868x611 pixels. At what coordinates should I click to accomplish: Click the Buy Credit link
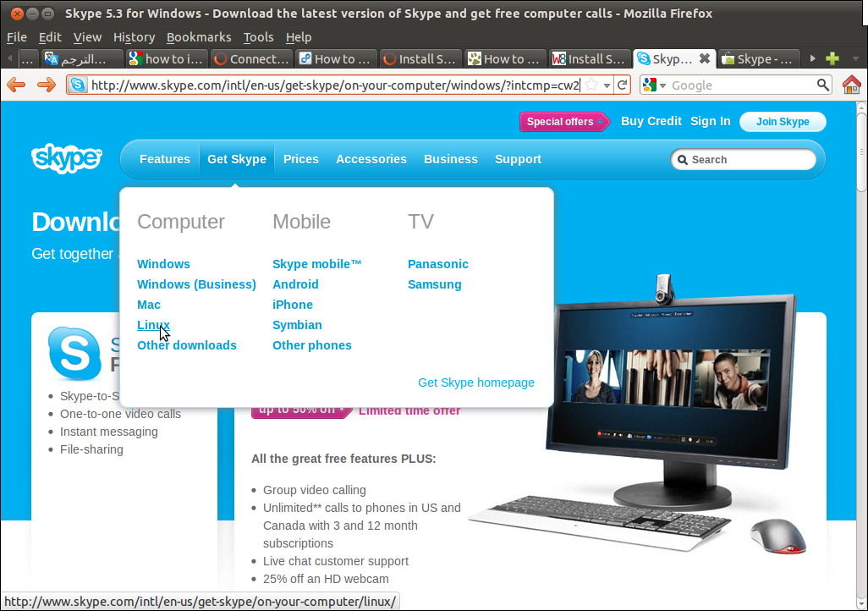[x=651, y=121]
